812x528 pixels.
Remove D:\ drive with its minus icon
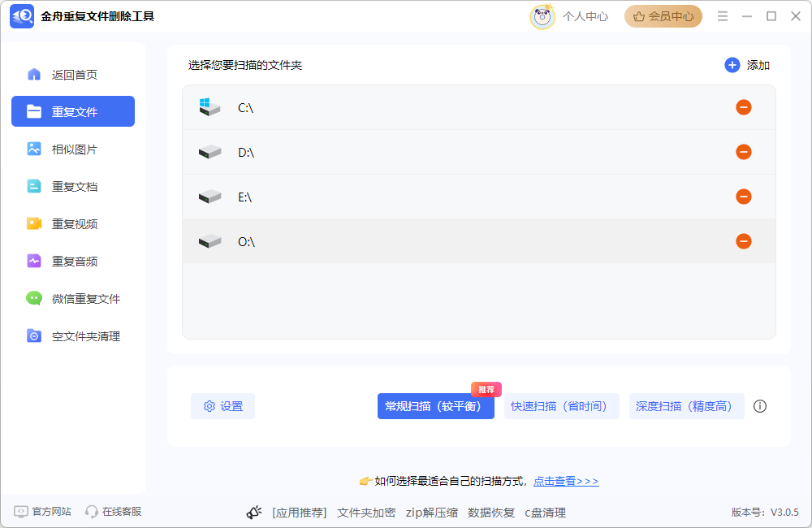click(744, 152)
